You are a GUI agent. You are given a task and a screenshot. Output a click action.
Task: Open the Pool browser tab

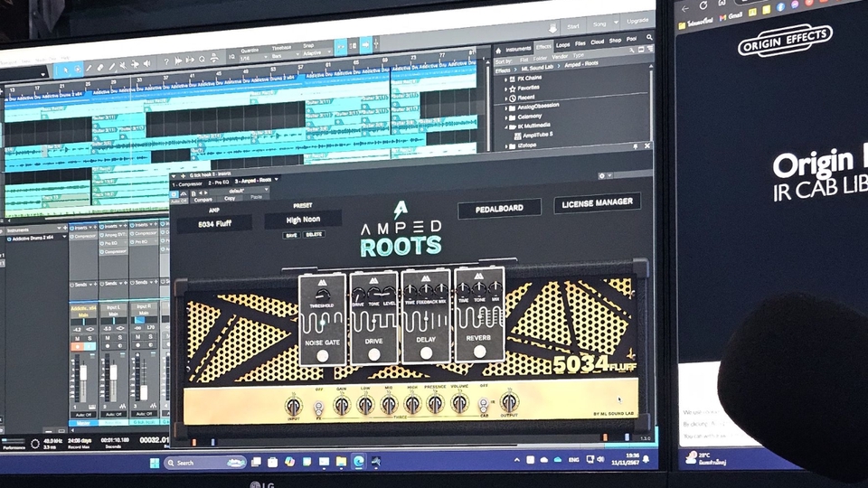click(632, 39)
